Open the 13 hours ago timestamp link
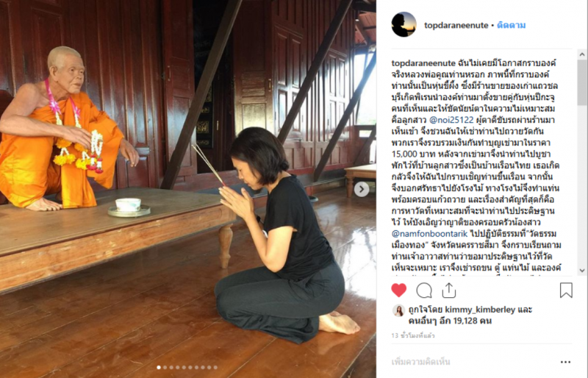588x378 pixels. coord(413,335)
